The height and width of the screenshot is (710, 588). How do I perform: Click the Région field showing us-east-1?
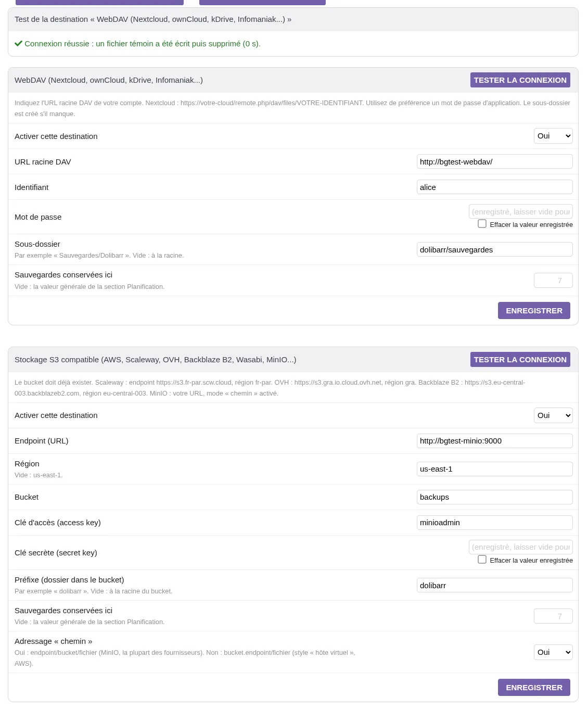click(494, 469)
